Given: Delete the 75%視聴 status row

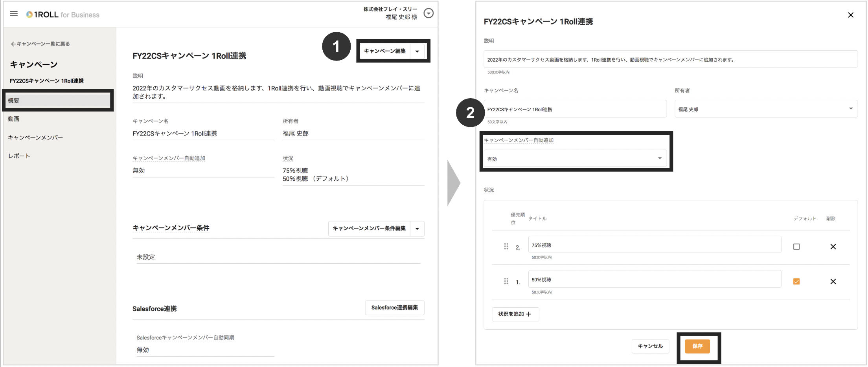Looking at the screenshot, I should click(x=833, y=246).
